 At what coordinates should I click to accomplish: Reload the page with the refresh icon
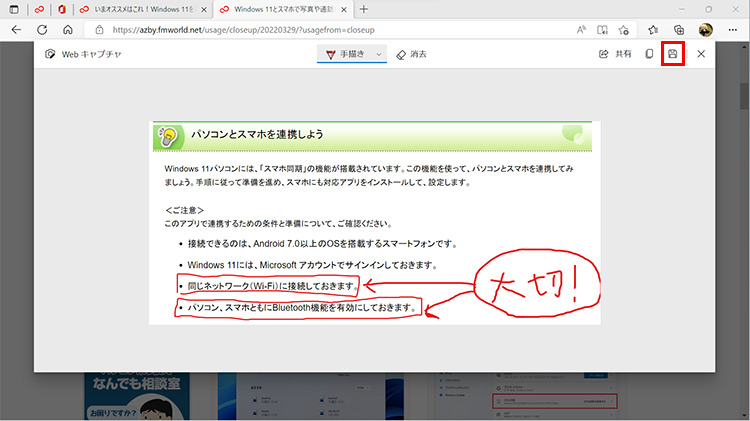coord(42,30)
